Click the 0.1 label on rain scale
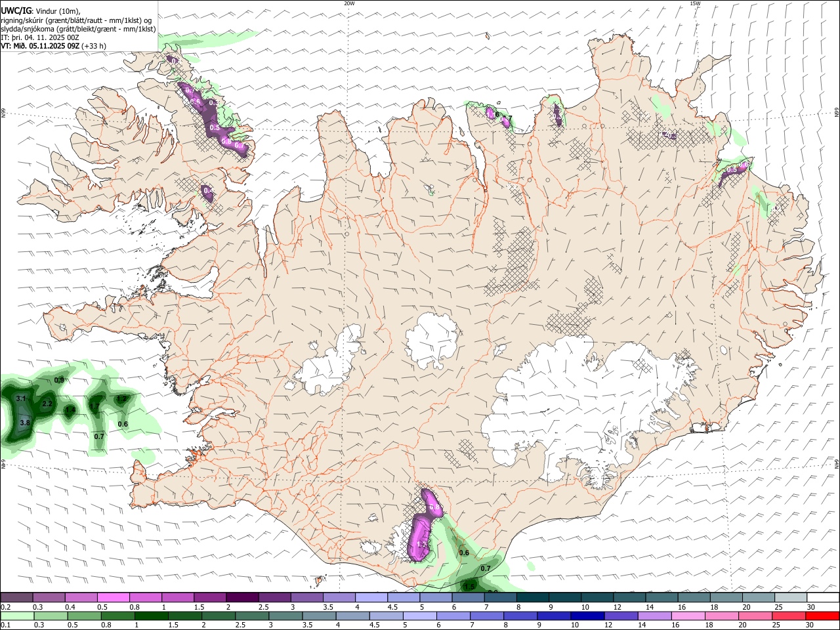 pyautogui.click(x=6, y=625)
